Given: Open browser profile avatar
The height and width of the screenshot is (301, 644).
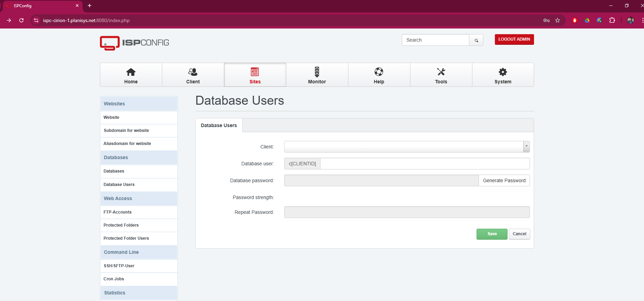Looking at the screenshot, I should (631, 20).
